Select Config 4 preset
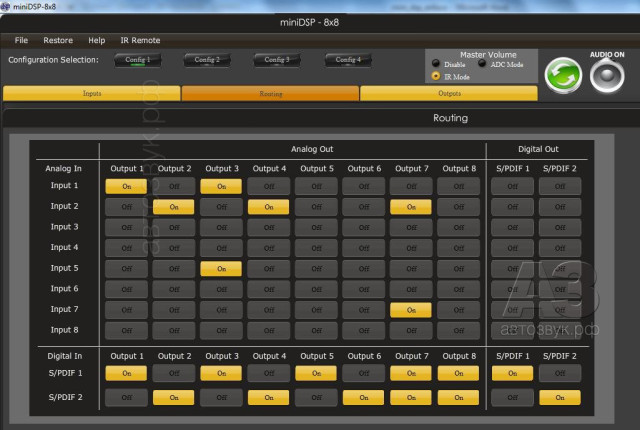Viewport: 640px width, 430px height. tap(348, 60)
